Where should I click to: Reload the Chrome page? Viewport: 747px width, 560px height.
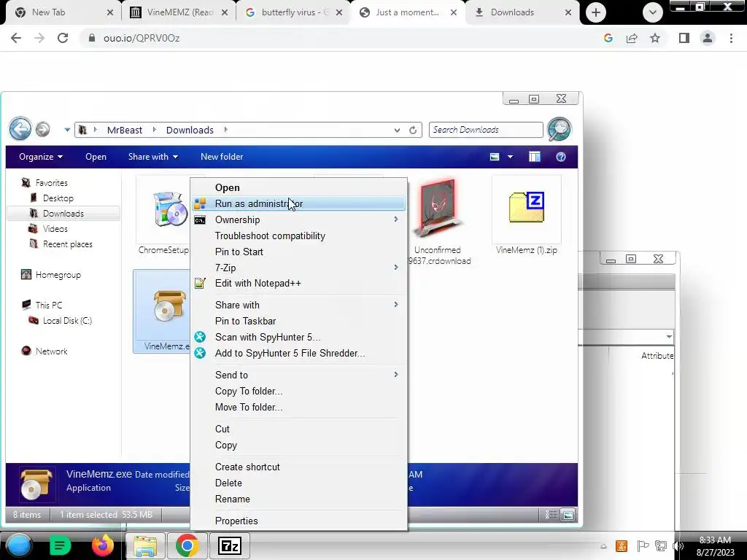click(x=63, y=38)
